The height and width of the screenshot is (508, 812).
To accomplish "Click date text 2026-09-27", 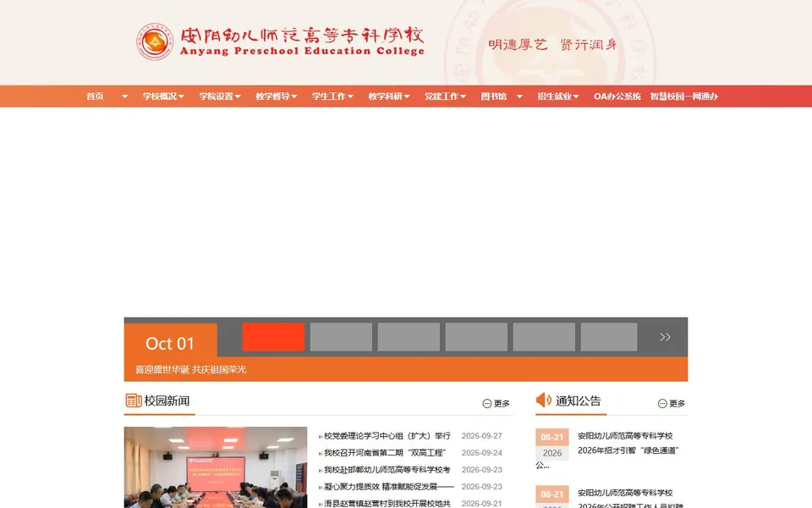I will coord(481,436).
